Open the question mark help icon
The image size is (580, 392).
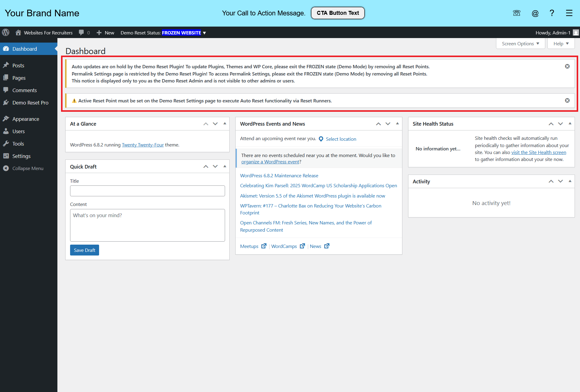point(552,13)
